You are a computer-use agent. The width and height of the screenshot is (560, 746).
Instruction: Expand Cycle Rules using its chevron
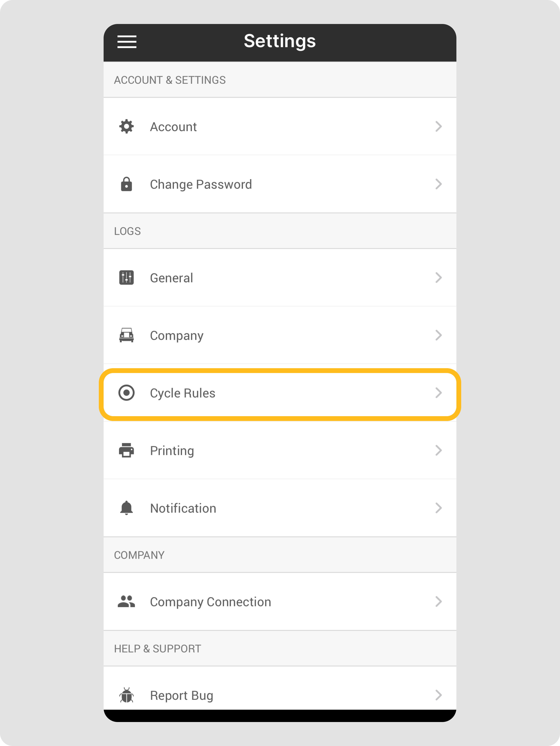[x=438, y=393]
